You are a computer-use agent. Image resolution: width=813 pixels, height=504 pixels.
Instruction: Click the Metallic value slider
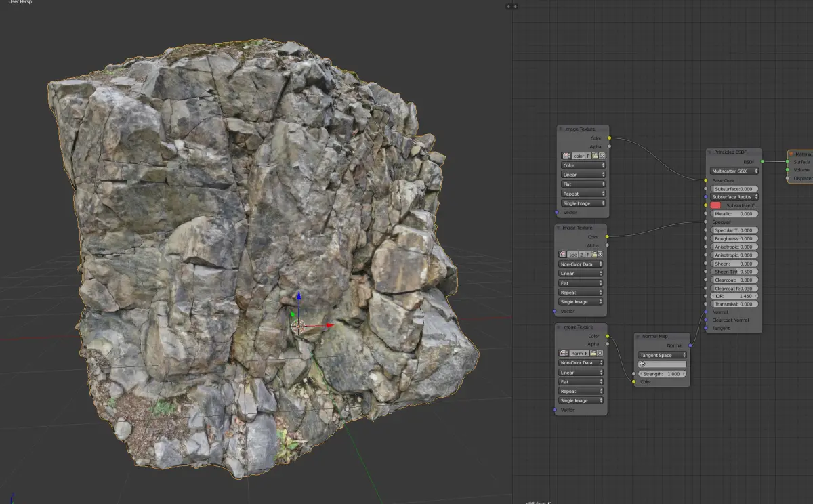734,213
